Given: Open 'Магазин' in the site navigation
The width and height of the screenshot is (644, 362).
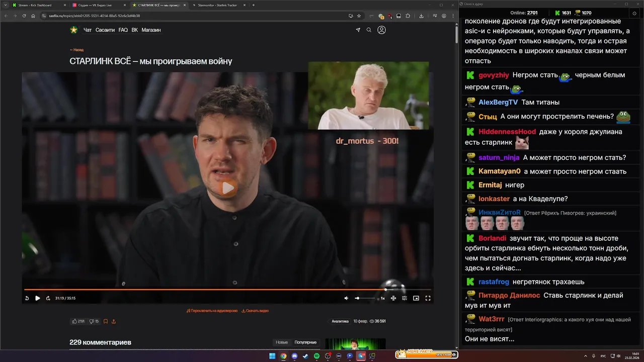Looking at the screenshot, I should click(151, 30).
